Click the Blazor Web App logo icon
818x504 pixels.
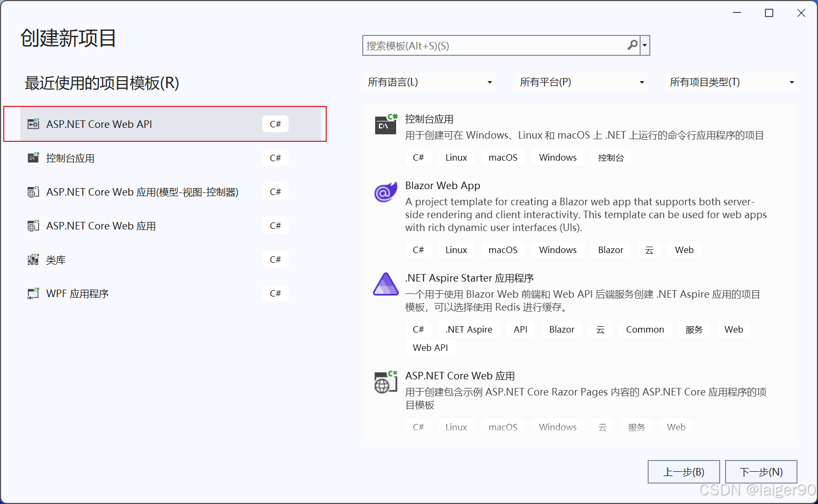coord(386,191)
